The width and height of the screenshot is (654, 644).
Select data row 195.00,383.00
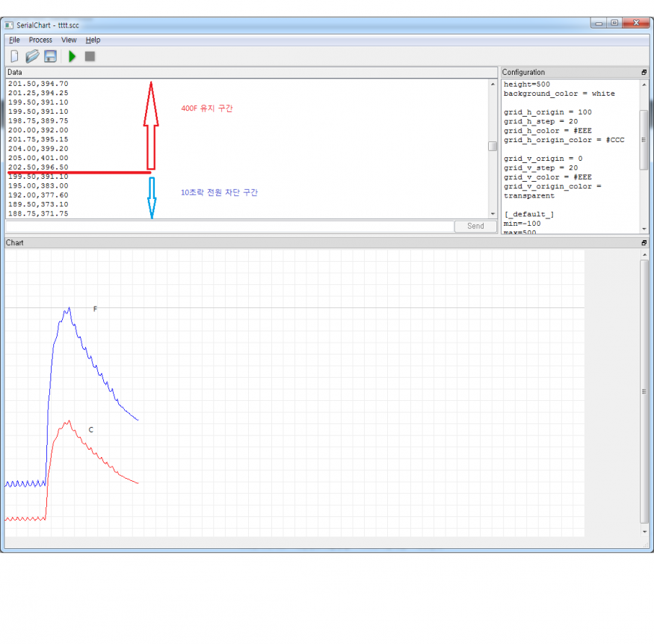tap(38, 185)
